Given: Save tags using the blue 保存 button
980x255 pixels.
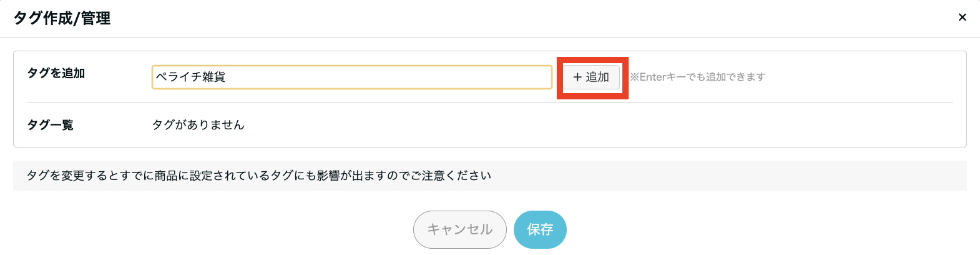Looking at the screenshot, I should (540, 229).
